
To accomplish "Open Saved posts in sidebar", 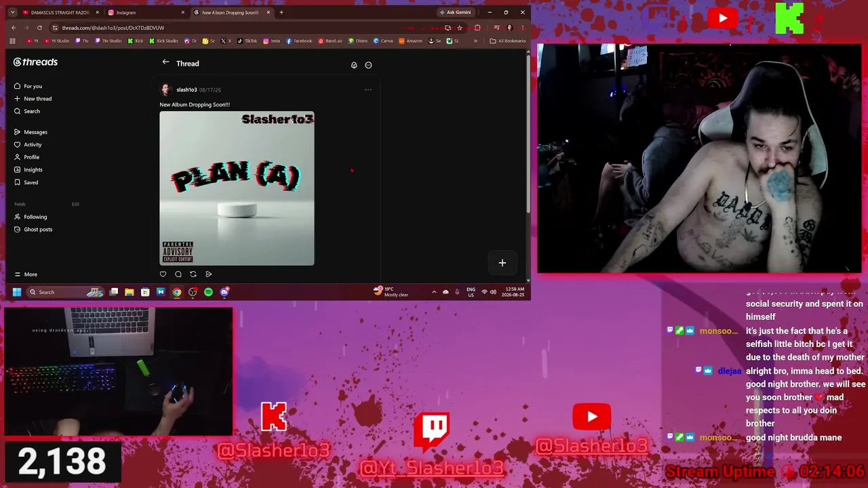I will point(26,182).
